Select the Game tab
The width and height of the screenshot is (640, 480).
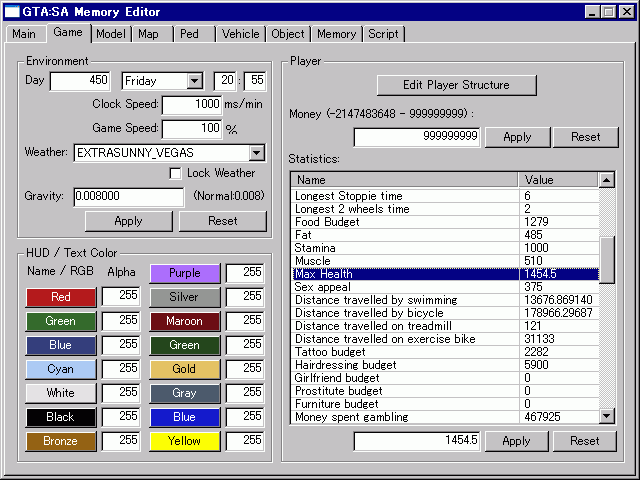click(x=68, y=32)
